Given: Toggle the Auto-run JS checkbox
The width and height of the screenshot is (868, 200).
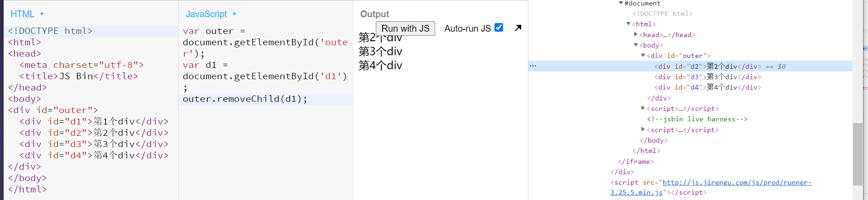Looking at the screenshot, I should [499, 28].
